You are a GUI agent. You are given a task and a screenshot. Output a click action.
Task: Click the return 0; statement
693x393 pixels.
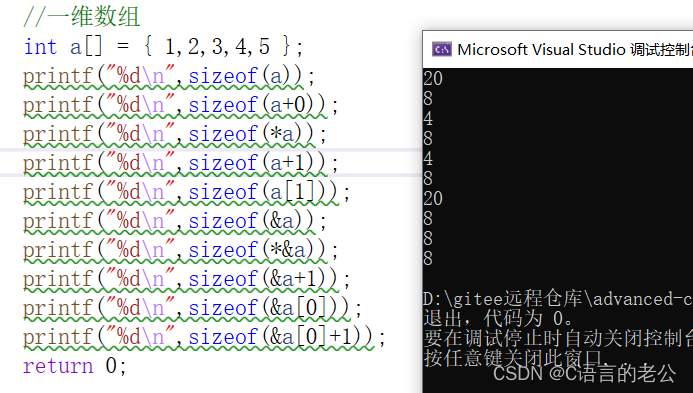(75, 366)
